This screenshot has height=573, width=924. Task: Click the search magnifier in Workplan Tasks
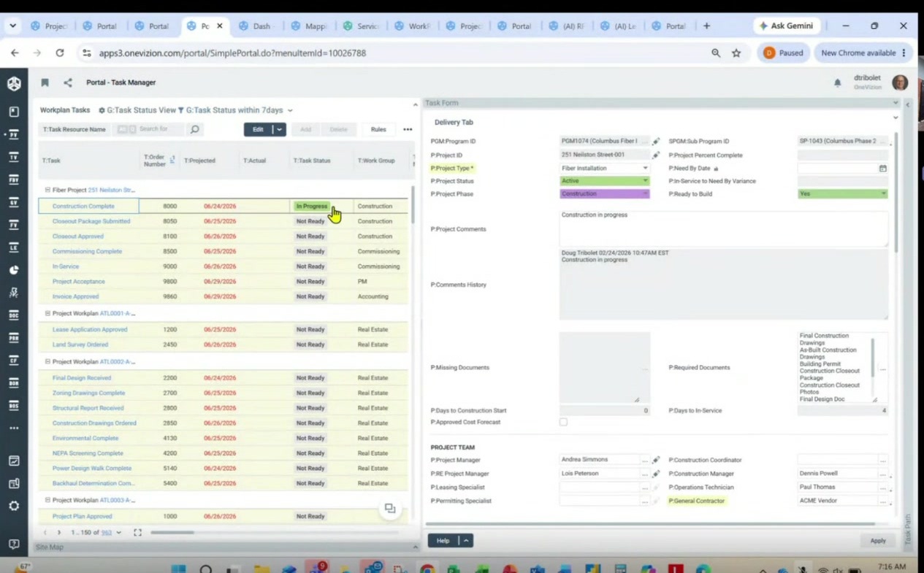[x=195, y=129]
